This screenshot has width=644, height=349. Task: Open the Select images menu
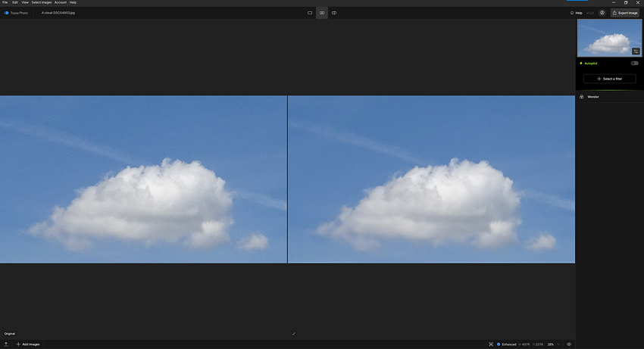tap(42, 2)
